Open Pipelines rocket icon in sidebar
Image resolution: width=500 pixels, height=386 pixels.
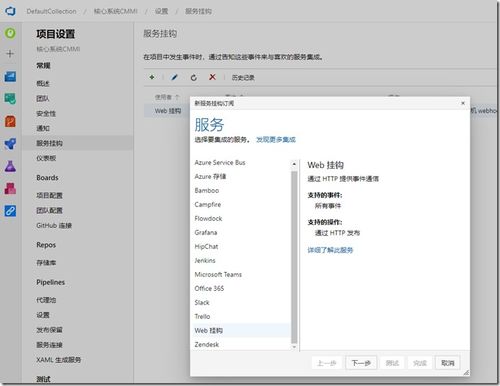pyautogui.click(x=10, y=144)
